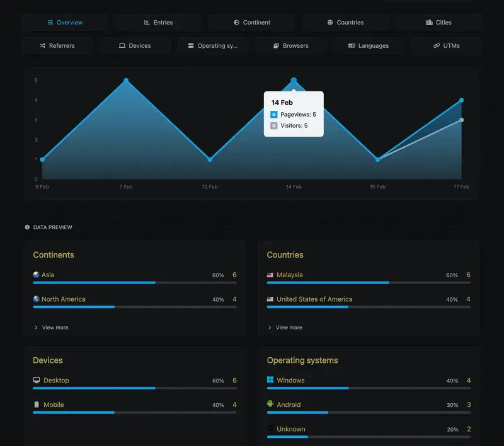Click the Android robot icon
This screenshot has height=446, width=504.
(x=270, y=404)
